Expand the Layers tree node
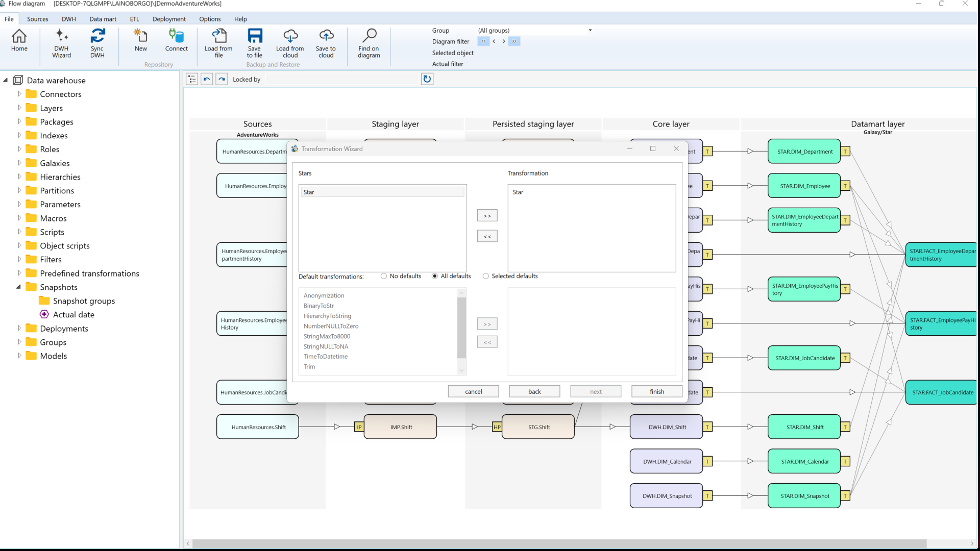 pyautogui.click(x=19, y=108)
